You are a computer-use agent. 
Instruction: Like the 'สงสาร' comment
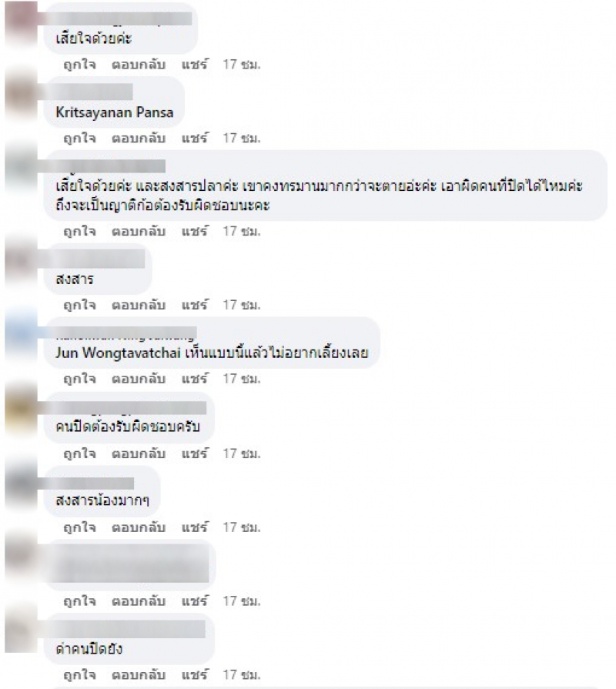pyautogui.click(x=79, y=305)
